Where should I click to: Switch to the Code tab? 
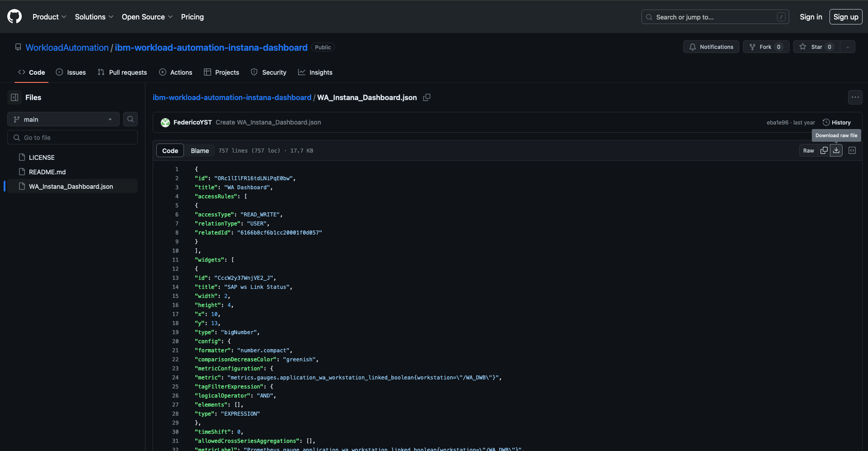[x=32, y=72]
